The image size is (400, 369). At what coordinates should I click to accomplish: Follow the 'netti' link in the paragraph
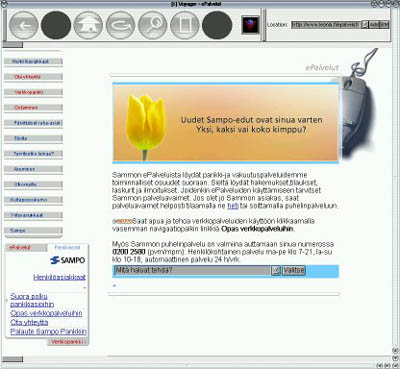pyautogui.click(x=233, y=206)
